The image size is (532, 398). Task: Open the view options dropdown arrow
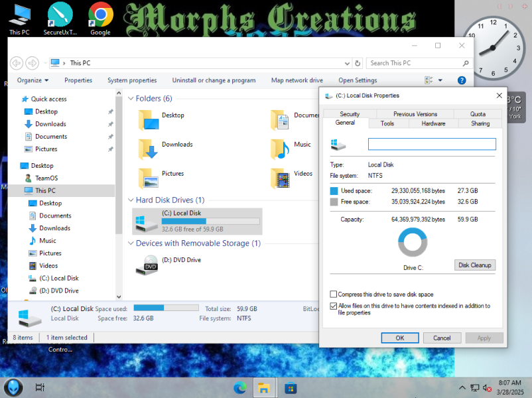[440, 80]
